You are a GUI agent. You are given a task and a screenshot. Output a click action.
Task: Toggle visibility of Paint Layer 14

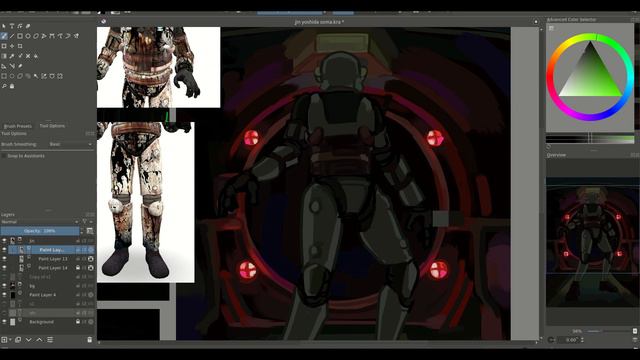[4, 268]
